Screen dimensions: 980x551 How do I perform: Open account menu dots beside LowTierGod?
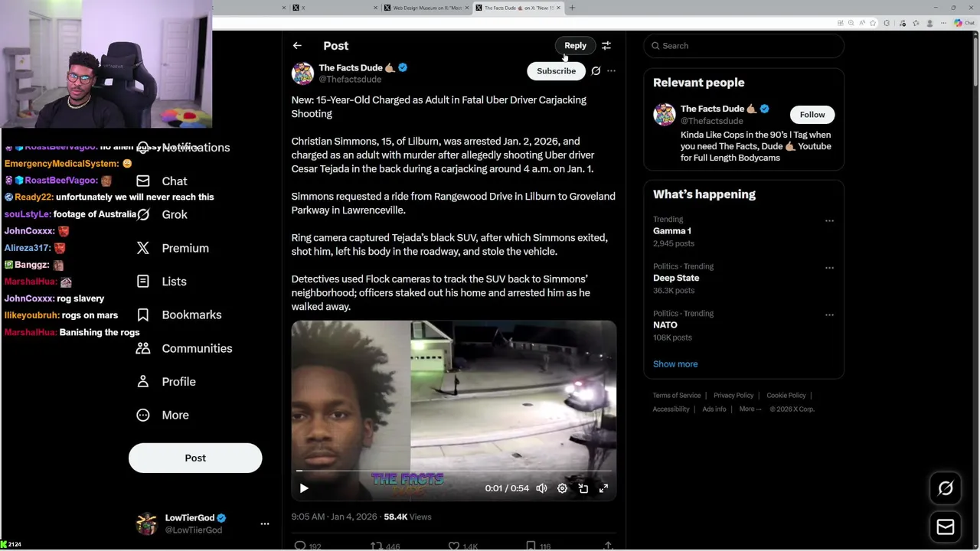pyautogui.click(x=265, y=524)
